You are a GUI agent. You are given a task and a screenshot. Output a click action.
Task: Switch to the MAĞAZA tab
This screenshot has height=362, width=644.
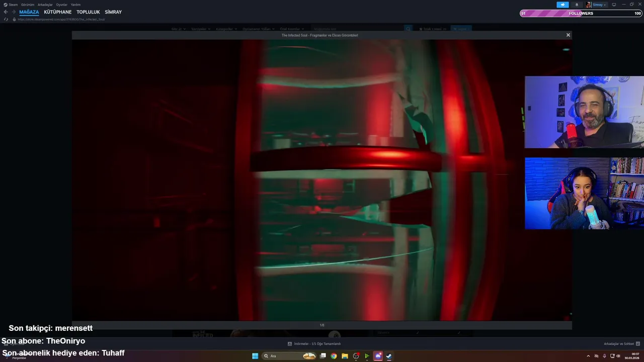point(29,12)
